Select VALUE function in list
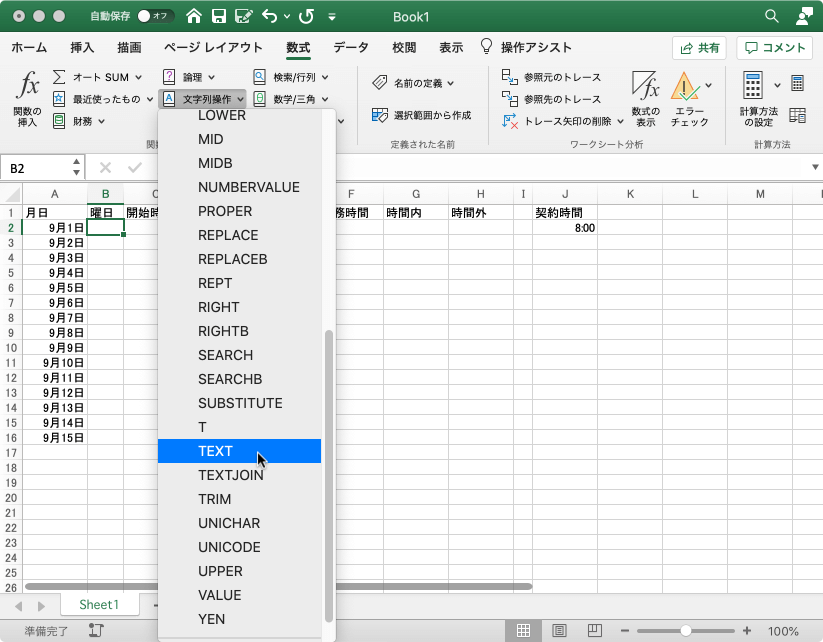The height and width of the screenshot is (642, 823). pyautogui.click(x=239, y=595)
